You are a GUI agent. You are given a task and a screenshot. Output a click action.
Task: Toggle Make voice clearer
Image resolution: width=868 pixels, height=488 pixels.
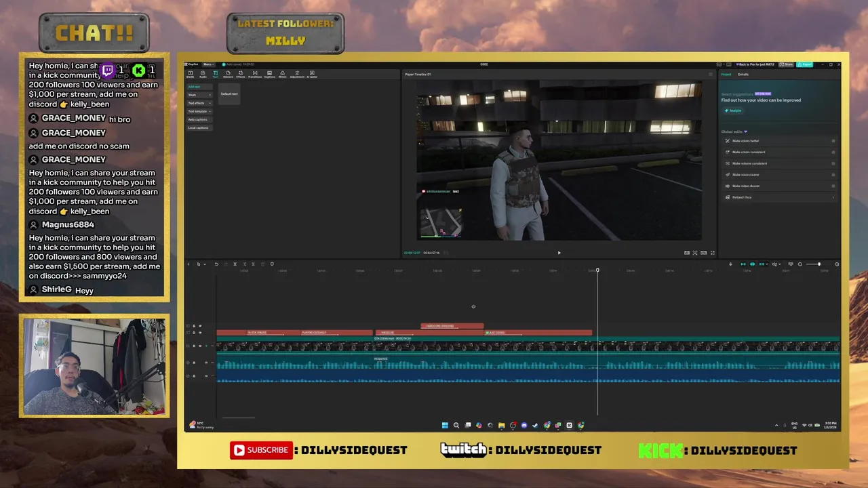pos(833,175)
